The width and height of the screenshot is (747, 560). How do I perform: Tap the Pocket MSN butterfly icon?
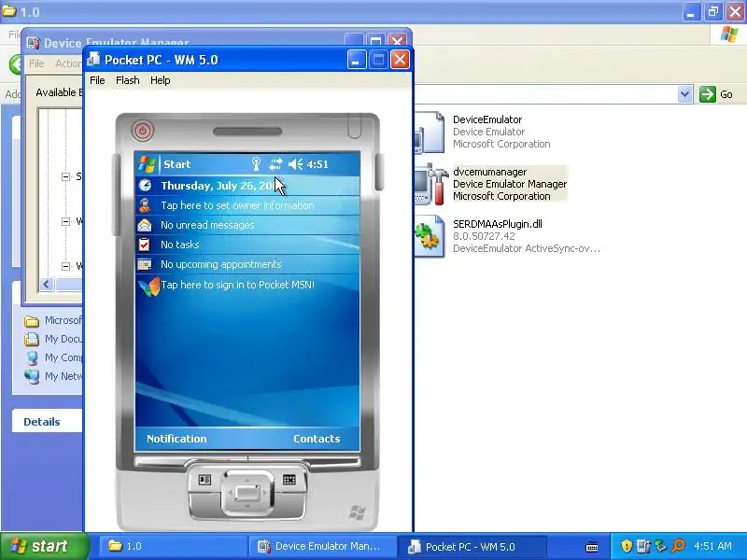coord(148,287)
